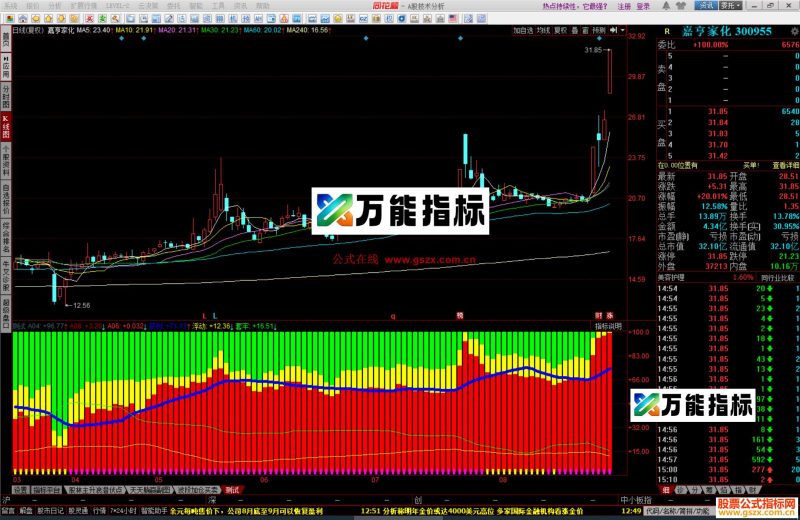The height and width of the screenshot is (520, 800).
Task: Toggle 均线 moving averages display
Action: 543,30
